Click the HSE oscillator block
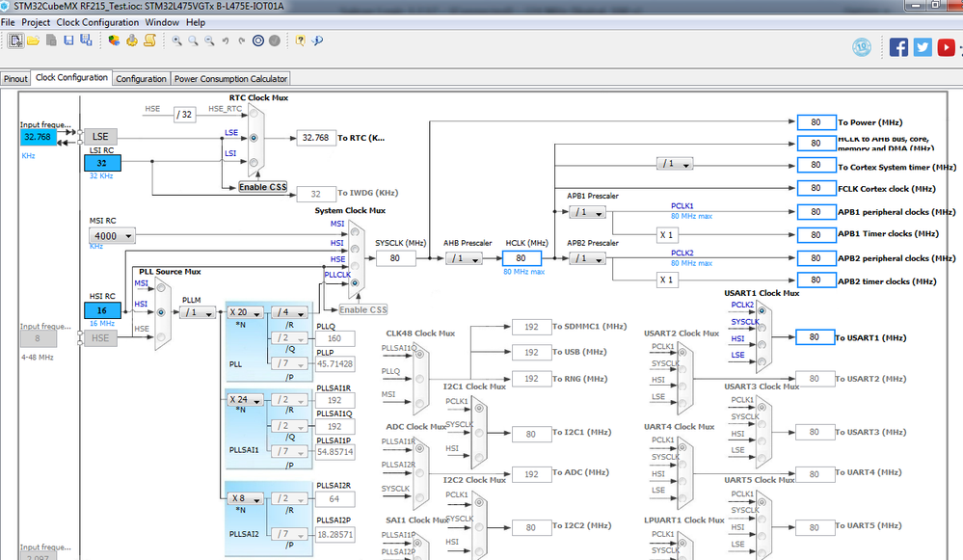The image size is (963, 560). point(100,338)
